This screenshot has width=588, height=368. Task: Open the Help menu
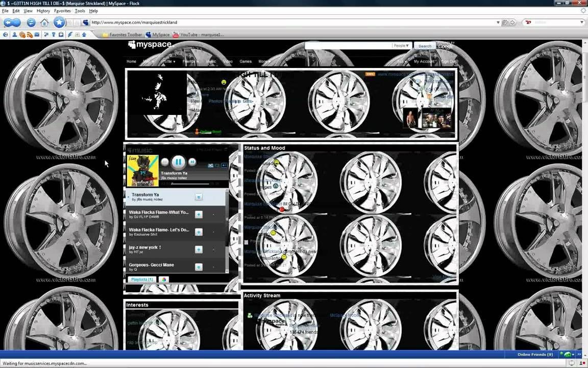coord(93,11)
